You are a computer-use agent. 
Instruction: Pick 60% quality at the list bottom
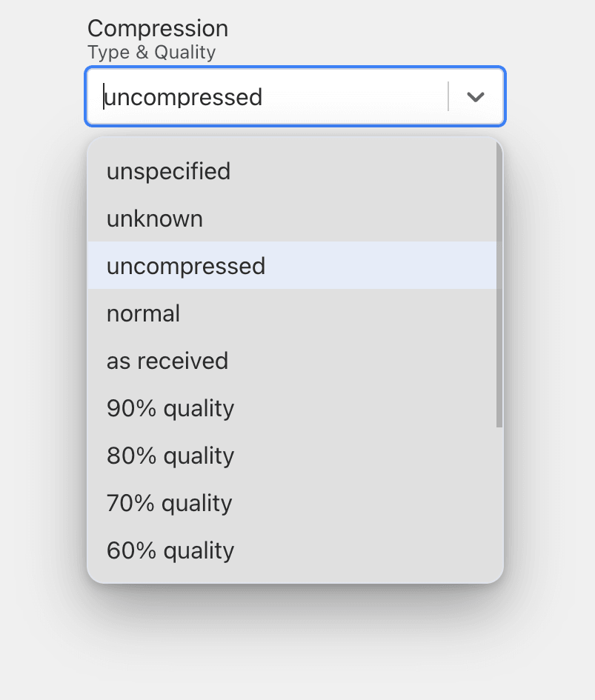(x=170, y=550)
